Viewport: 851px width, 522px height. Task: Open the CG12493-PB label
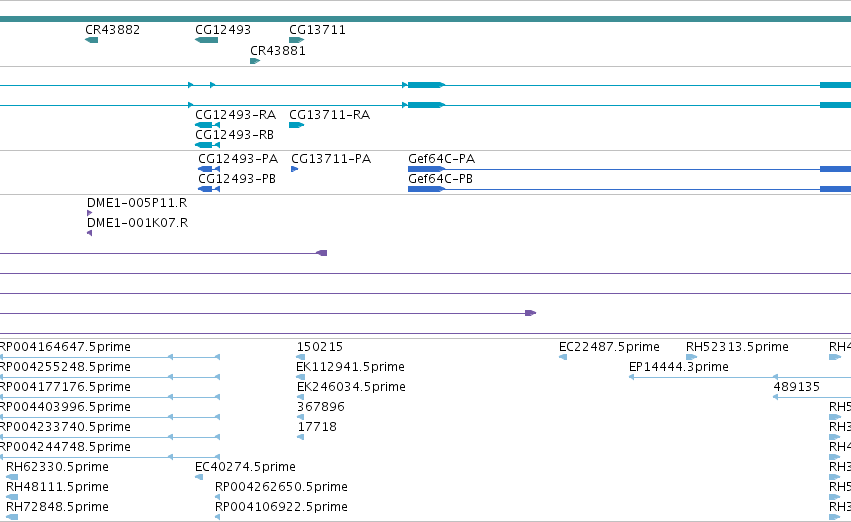click(x=237, y=179)
